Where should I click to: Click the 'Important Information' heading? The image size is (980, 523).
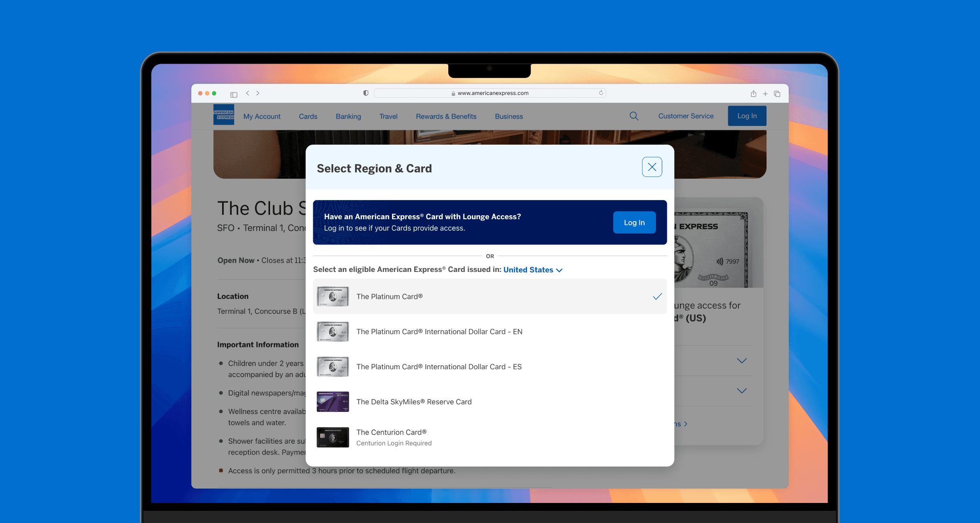[x=258, y=345]
